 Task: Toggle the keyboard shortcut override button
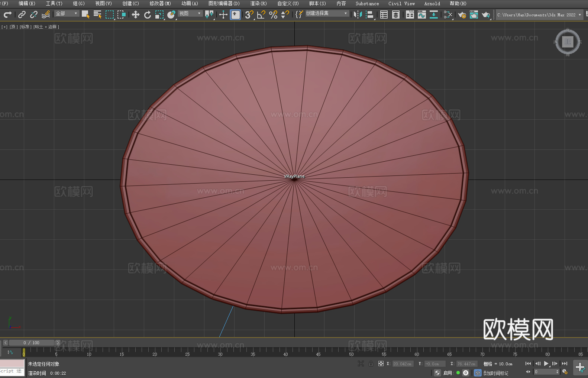click(x=235, y=14)
